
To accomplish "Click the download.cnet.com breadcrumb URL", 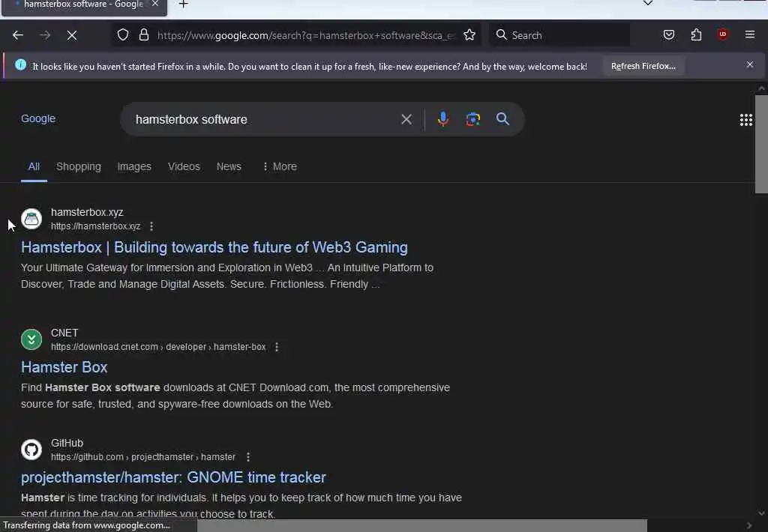I will click(x=158, y=346).
